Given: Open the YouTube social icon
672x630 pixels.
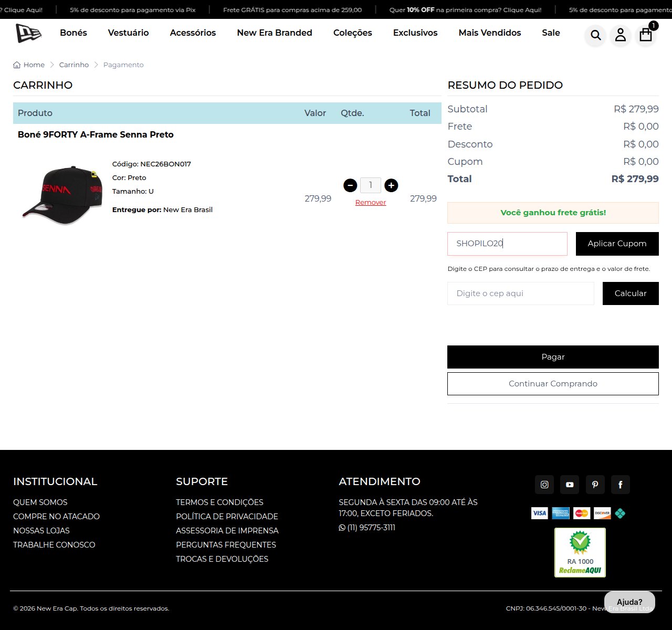Looking at the screenshot, I should [x=570, y=485].
